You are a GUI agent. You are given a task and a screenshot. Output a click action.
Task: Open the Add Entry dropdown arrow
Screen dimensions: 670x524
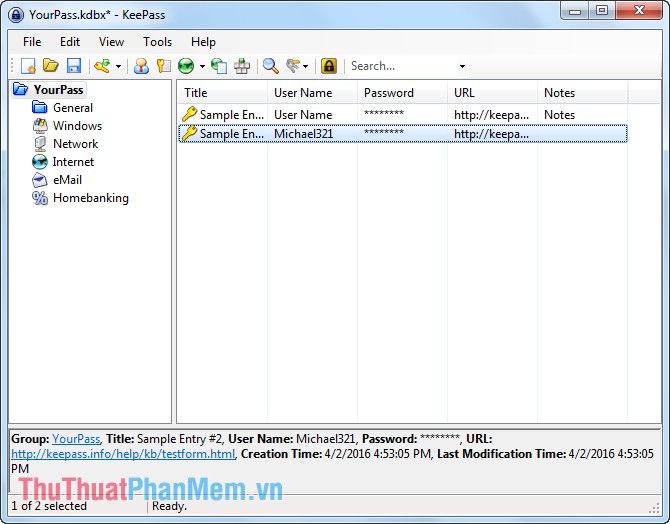[x=118, y=66]
